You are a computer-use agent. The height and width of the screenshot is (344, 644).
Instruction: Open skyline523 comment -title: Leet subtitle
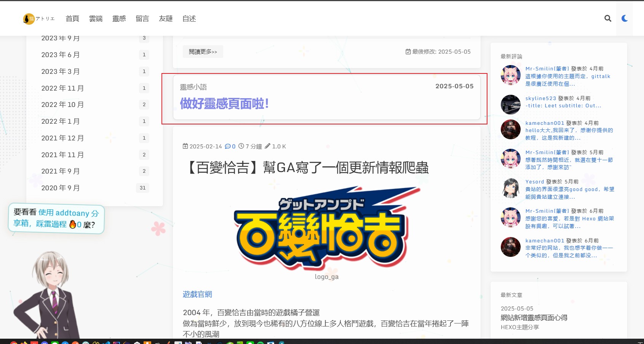click(x=563, y=106)
